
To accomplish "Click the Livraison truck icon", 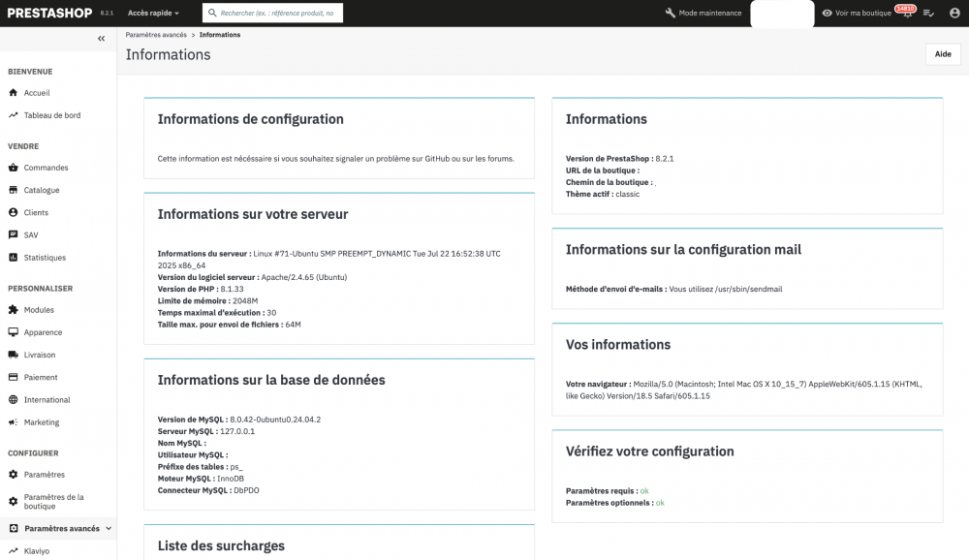I will [13, 355].
